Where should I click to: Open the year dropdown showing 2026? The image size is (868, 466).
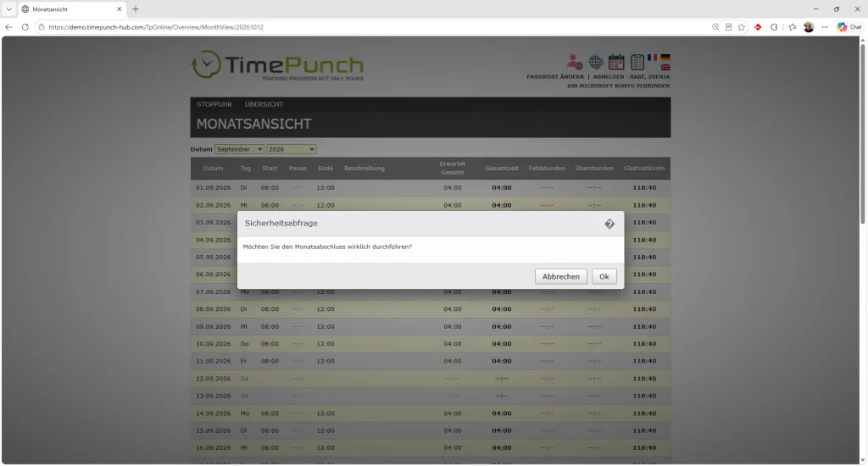292,149
